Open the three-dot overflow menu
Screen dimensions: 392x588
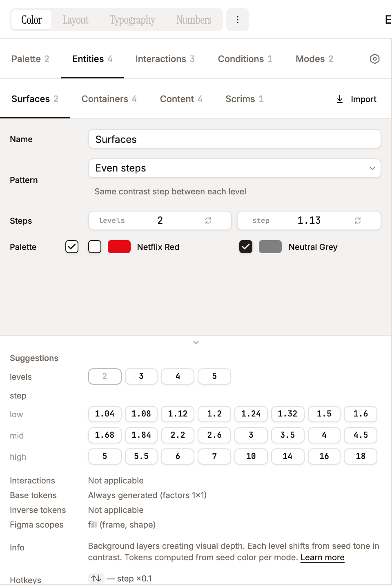pyautogui.click(x=238, y=20)
